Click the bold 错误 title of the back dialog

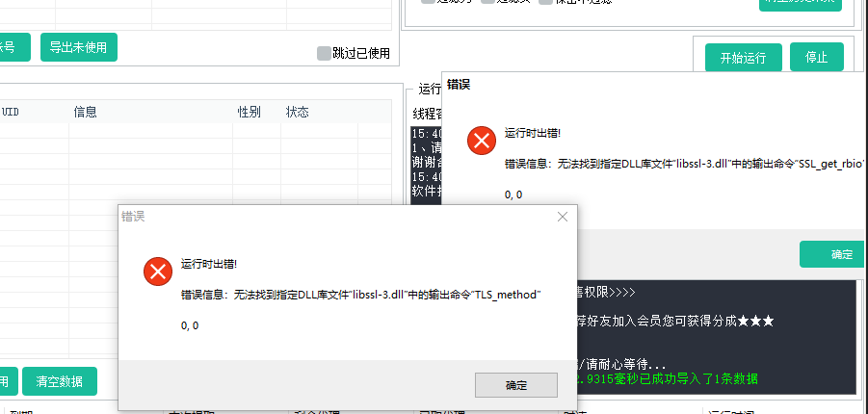(x=459, y=86)
